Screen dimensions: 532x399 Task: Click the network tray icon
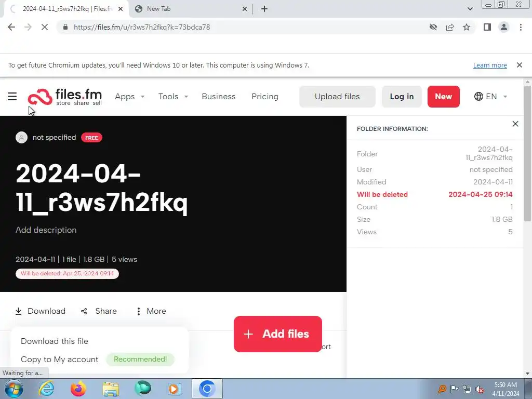(467, 389)
